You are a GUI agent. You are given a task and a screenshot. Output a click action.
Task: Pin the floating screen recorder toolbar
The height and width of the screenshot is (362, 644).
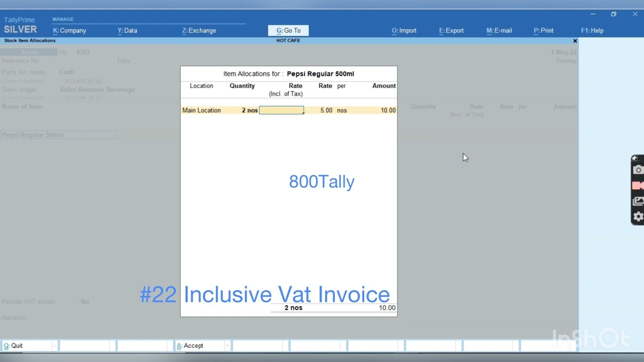(634, 158)
